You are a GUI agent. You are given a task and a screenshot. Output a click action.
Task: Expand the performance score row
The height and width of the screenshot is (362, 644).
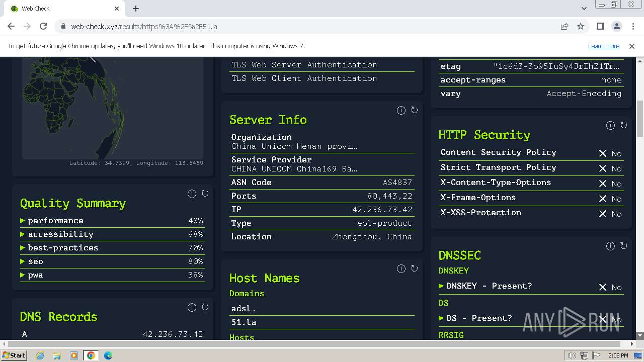click(113, 221)
